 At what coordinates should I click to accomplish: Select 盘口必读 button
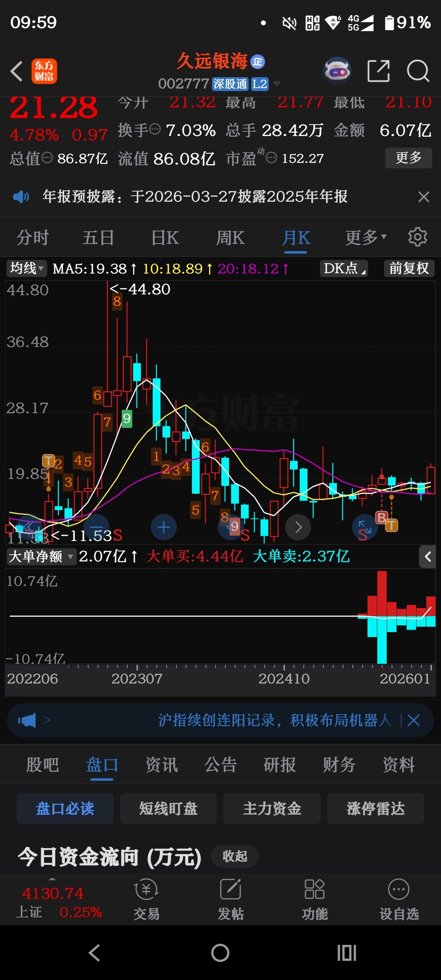point(65,808)
